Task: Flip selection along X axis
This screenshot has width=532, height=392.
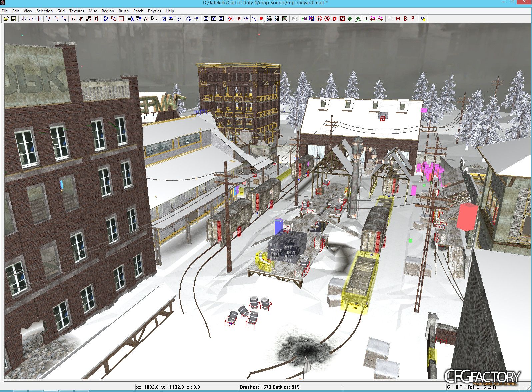Action: [x=23, y=19]
